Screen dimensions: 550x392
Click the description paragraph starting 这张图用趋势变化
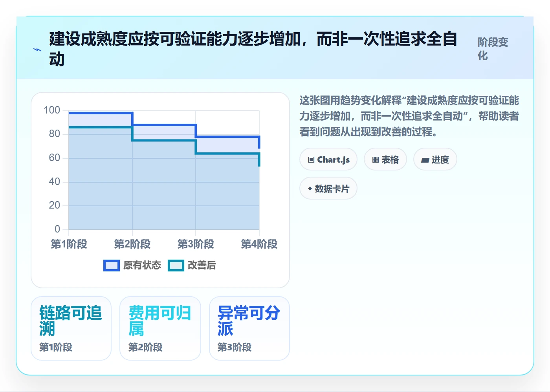(409, 116)
